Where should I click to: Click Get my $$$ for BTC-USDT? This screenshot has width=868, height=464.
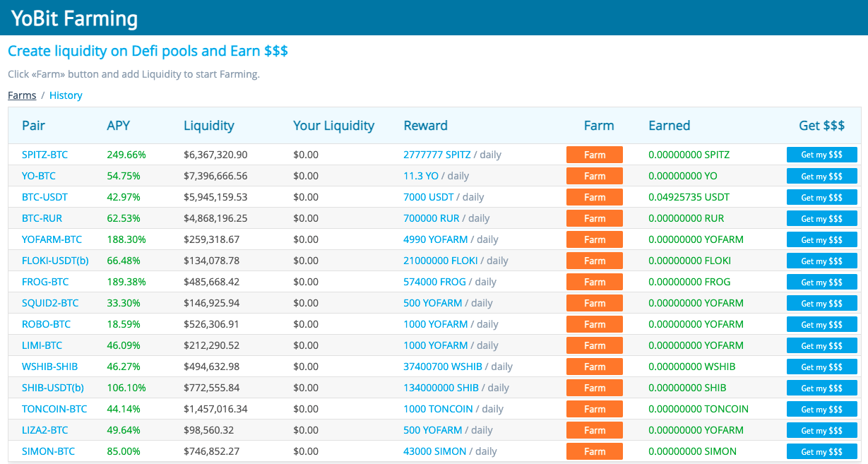822,197
